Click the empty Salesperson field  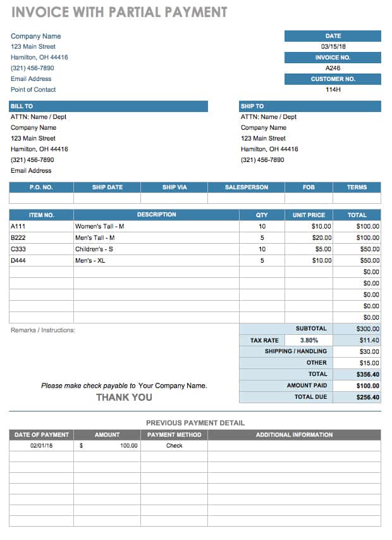click(x=246, y=198)
